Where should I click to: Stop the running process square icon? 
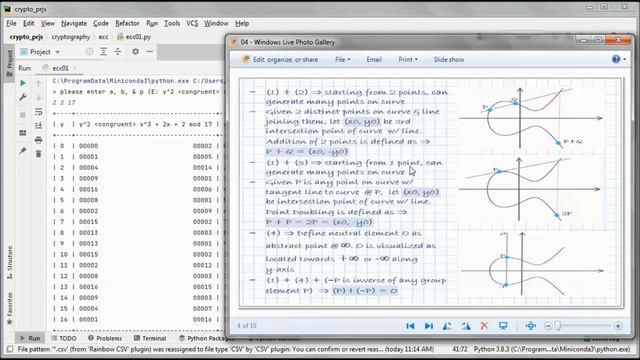click(23, 115)
